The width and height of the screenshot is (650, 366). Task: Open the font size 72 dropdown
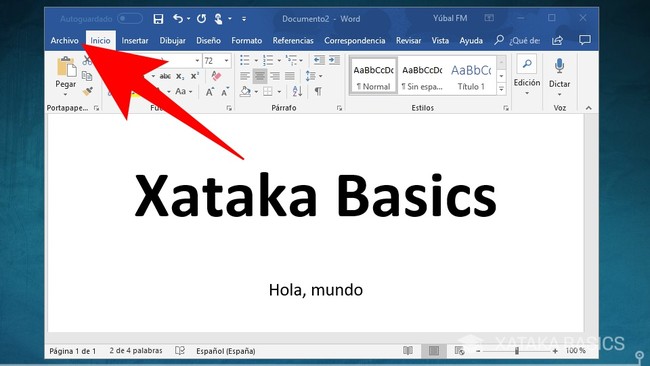pos(227,61)
